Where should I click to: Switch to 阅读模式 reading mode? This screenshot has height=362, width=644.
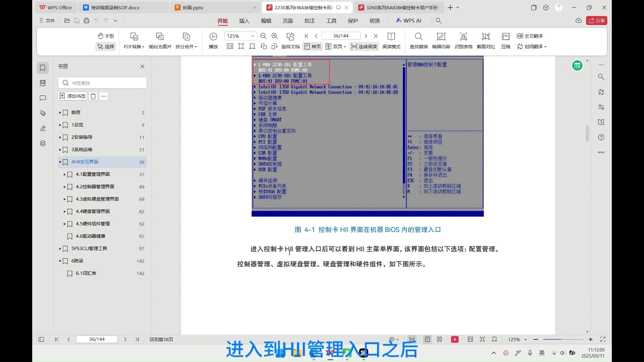click(391, 41)
